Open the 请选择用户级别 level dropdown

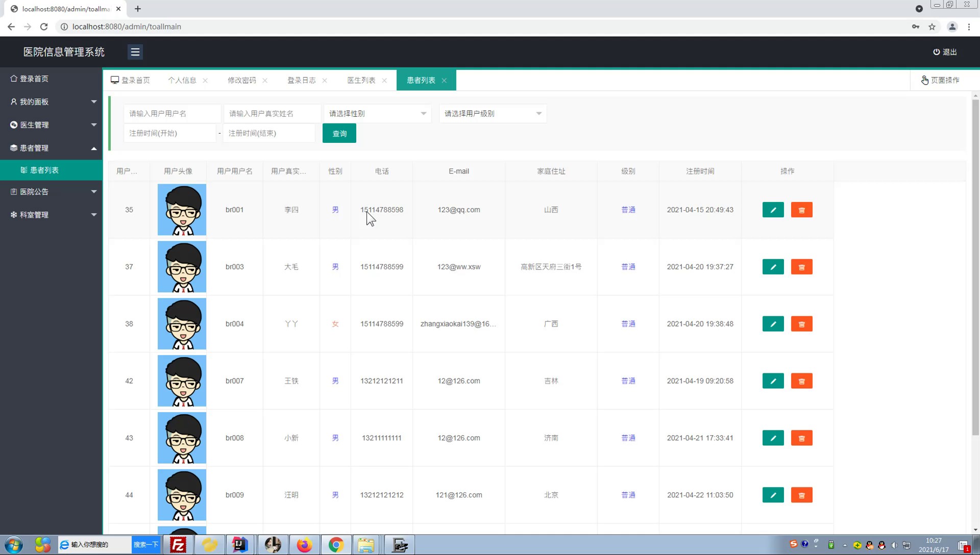pyautogui.click(x=493, y=114)
